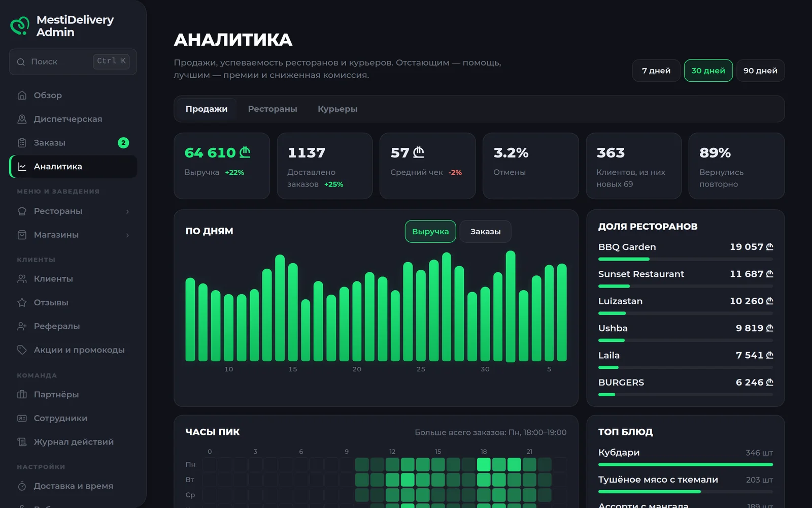The width and height of the screenshot is (812, 508).
Task: Select the 90 дней period
Action: coord(760,71)
